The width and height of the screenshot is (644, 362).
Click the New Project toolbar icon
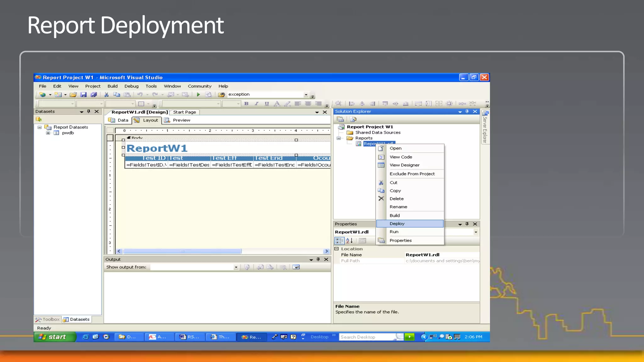42,95
